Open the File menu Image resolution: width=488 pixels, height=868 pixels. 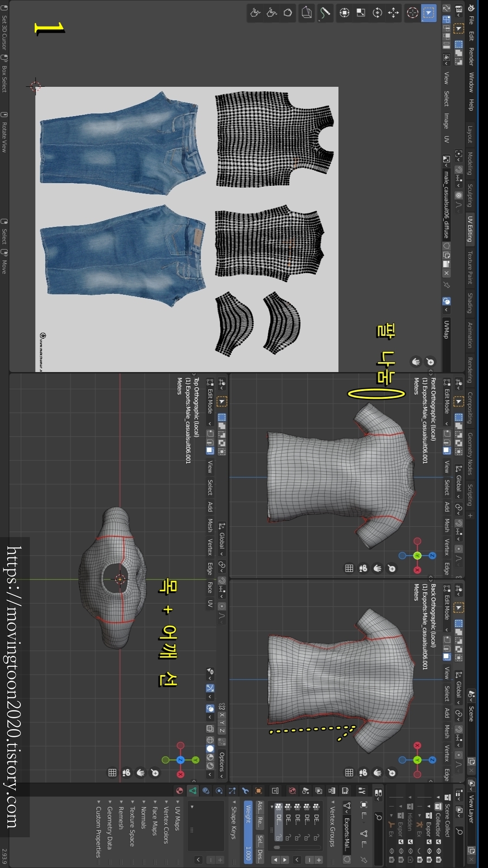tap(471, 20)
